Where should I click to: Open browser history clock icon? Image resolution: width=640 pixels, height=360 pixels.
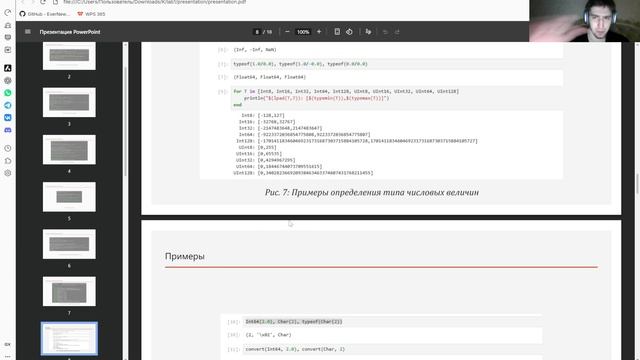8,148
